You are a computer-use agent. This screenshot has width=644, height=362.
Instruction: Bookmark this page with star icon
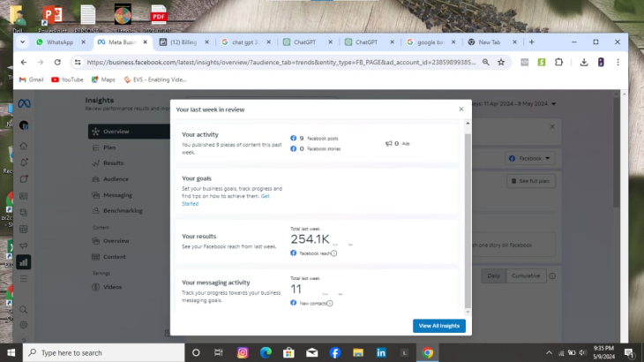pyautogui.click(x=501, y=63)
